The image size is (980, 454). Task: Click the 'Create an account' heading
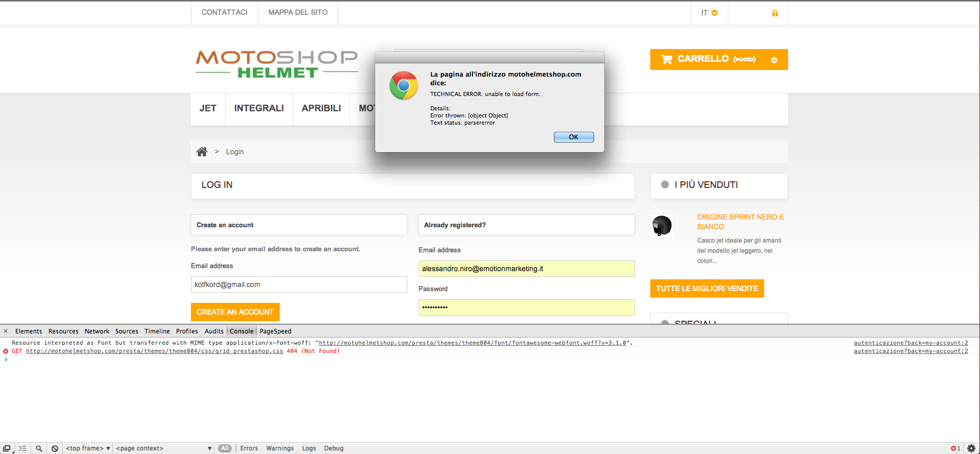point(225,225)
